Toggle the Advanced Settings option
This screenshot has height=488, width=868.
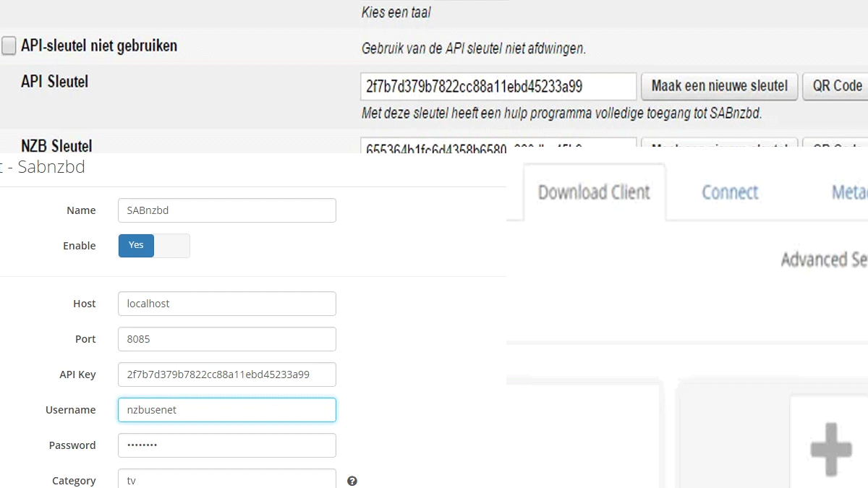click(x=823, y=260)
